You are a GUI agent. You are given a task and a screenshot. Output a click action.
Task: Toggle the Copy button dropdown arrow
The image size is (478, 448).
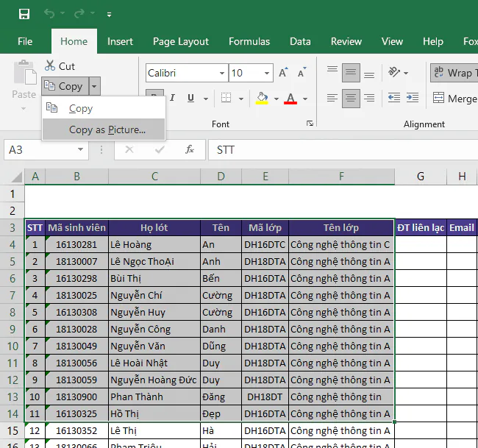pos(95,86)
